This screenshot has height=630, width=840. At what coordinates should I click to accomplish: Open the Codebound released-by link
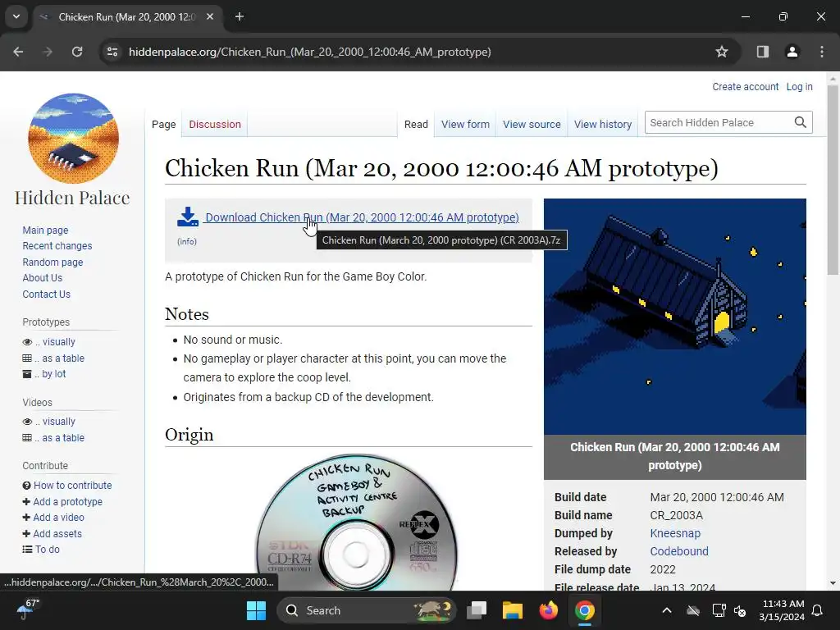click(x=678, y=551)
